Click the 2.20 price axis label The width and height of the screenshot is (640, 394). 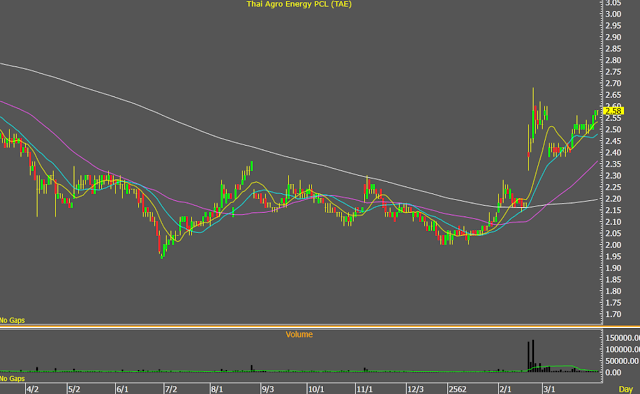coord(613,199)
